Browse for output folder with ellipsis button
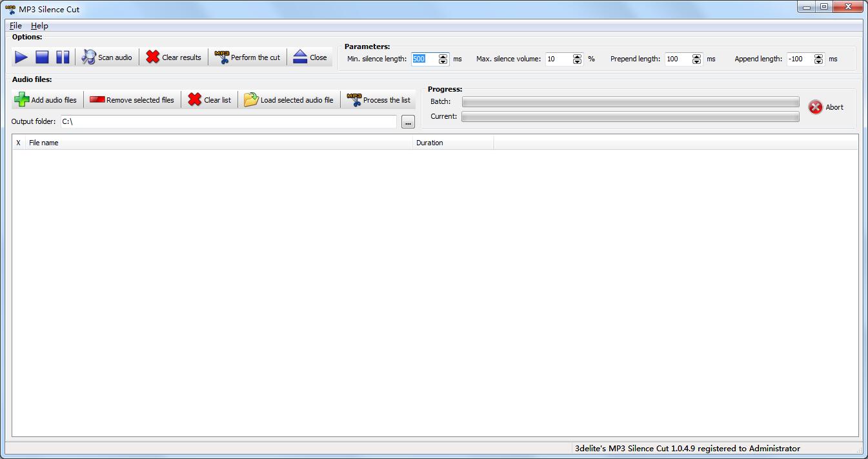This screenshot has height=459, width=868. tap(408, 122)
